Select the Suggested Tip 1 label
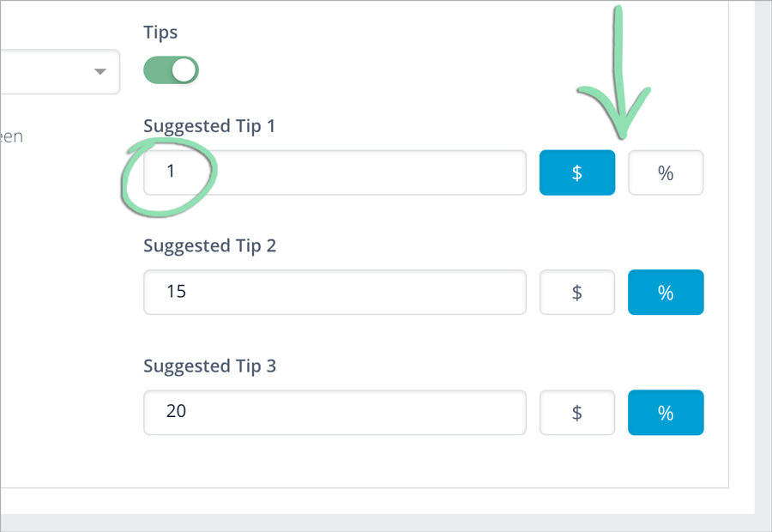Viewport: 772px width, 532px height. point(209,125)
